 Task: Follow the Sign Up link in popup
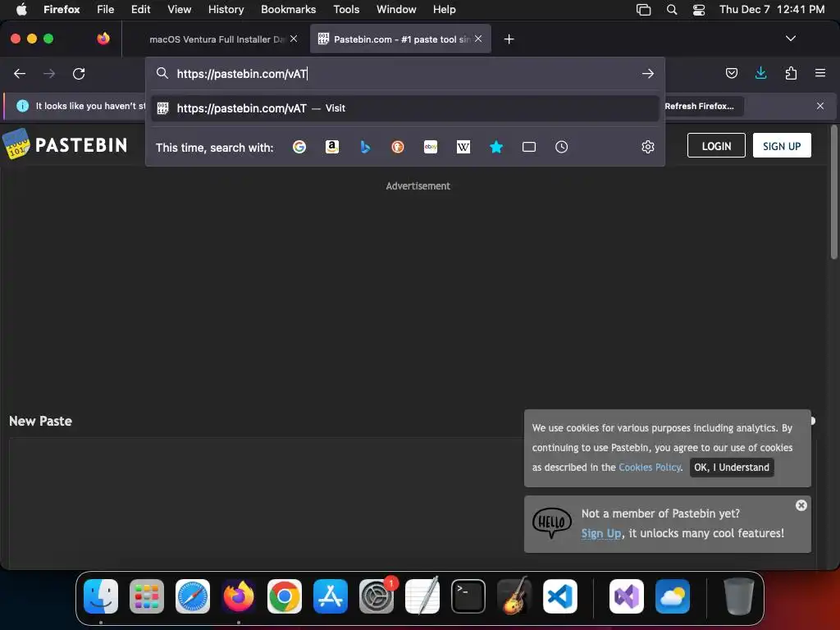tap(601, 533)
